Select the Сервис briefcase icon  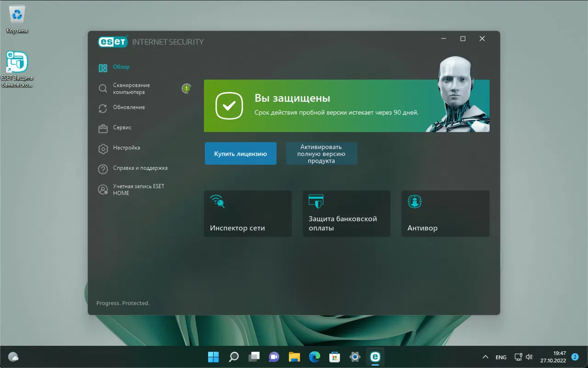[102, 127]
